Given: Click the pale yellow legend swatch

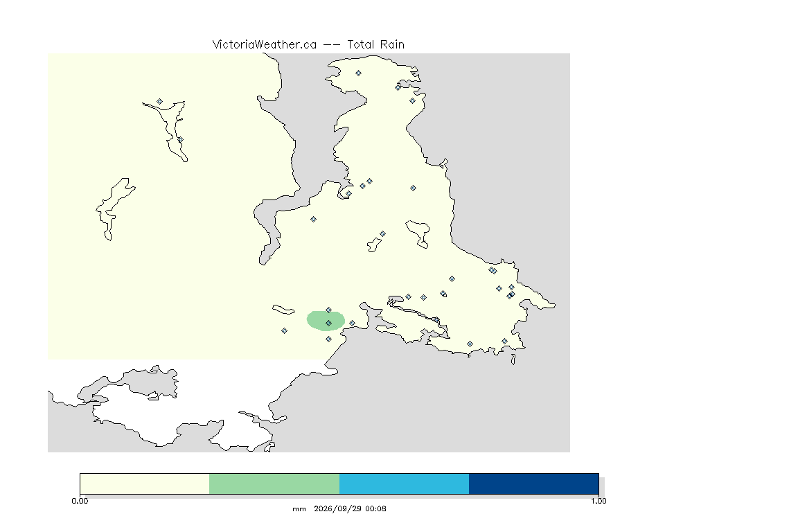Looking at the screenshot, I should tap(145, 484).
